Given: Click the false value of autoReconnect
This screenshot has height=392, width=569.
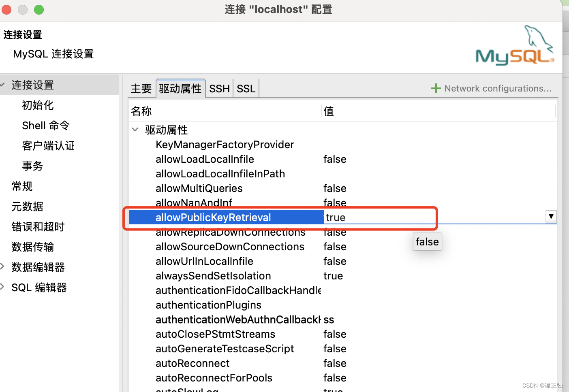Looking at the screenshot, I should point(335,363).
